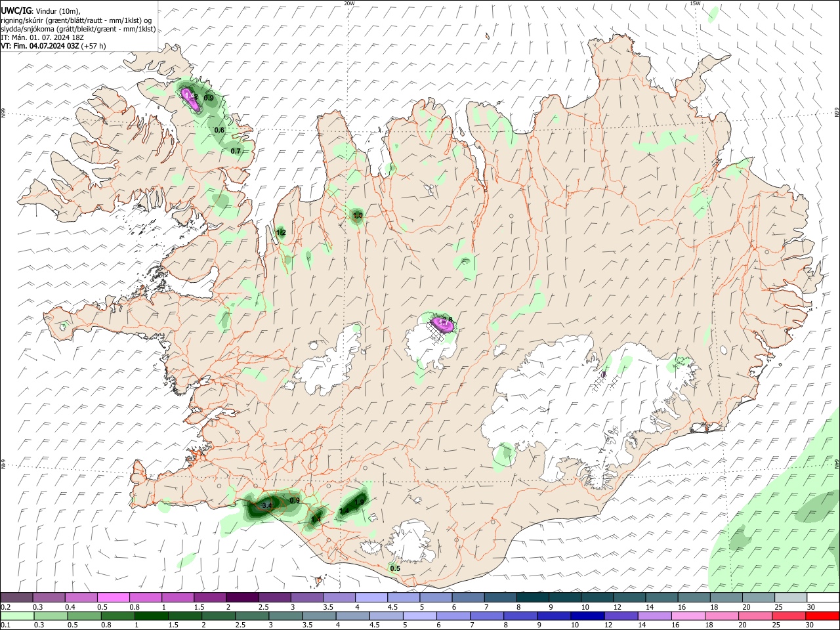Image resolution: width=840 pixels, height=630 pixels.
Task: Click the 0.6 value in the Westfjords rain band
Action: (219, 130)
